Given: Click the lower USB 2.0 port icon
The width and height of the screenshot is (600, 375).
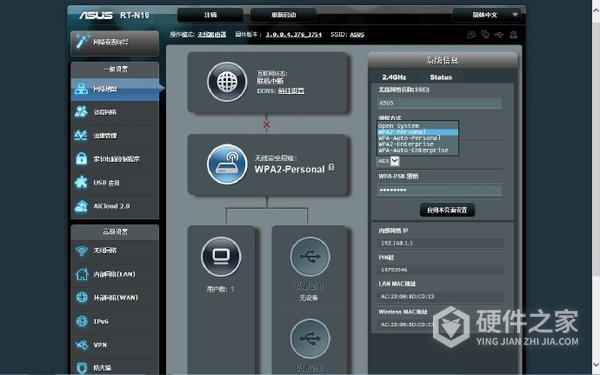Looking at the screenshot, I should coord(310,338).
